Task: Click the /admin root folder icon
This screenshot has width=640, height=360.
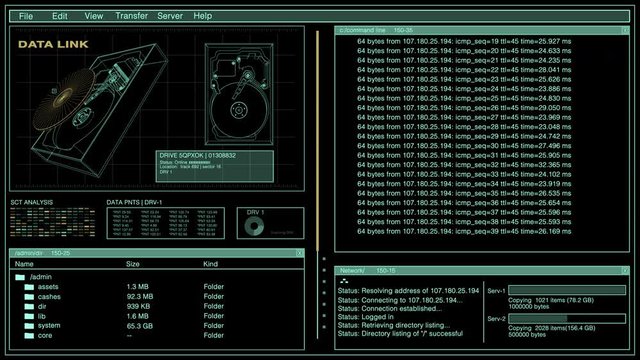Action: tap(20, 277)
